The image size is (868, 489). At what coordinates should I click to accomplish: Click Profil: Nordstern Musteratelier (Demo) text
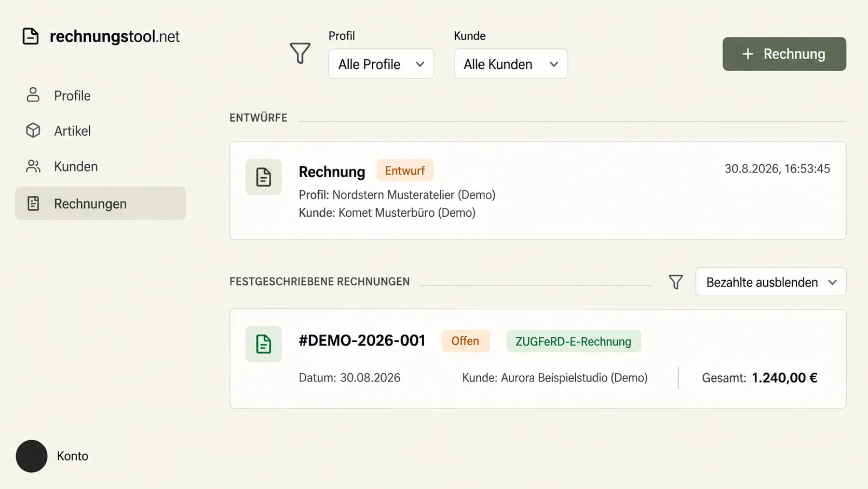coord(397,195)
